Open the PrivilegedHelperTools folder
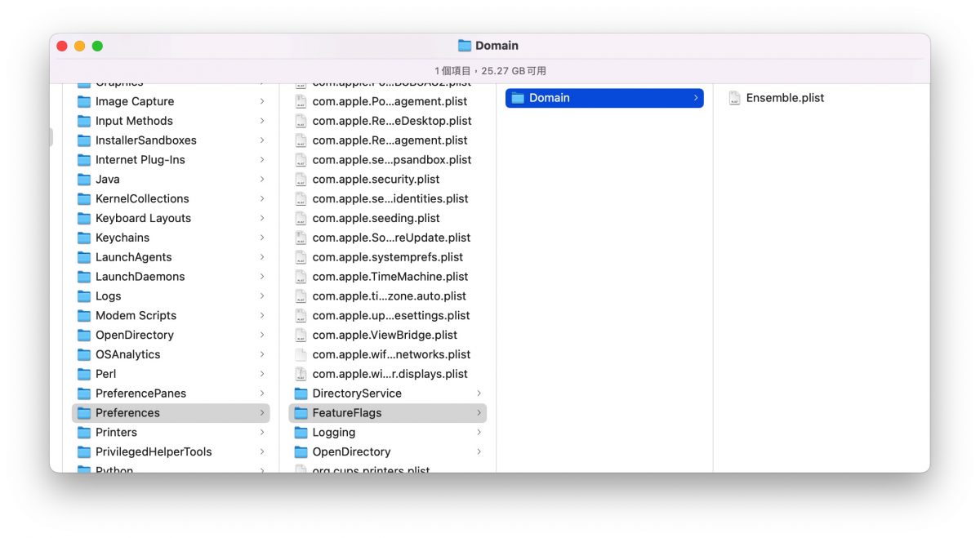The image size is (980, 538). (171, 451)
